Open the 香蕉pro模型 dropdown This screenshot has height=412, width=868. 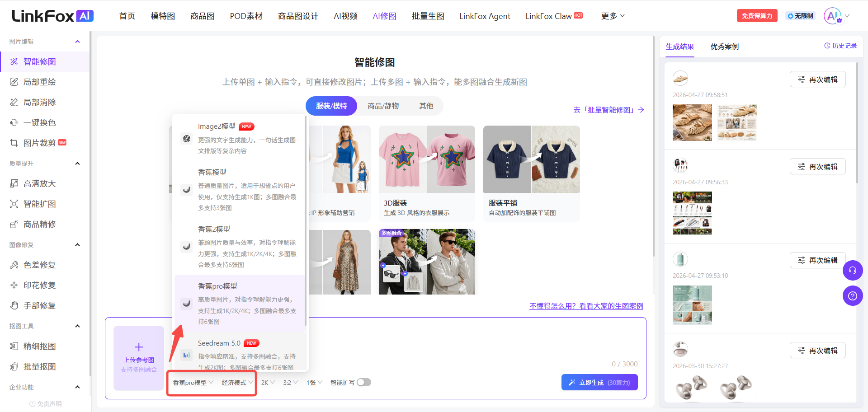tap(193, 383)
